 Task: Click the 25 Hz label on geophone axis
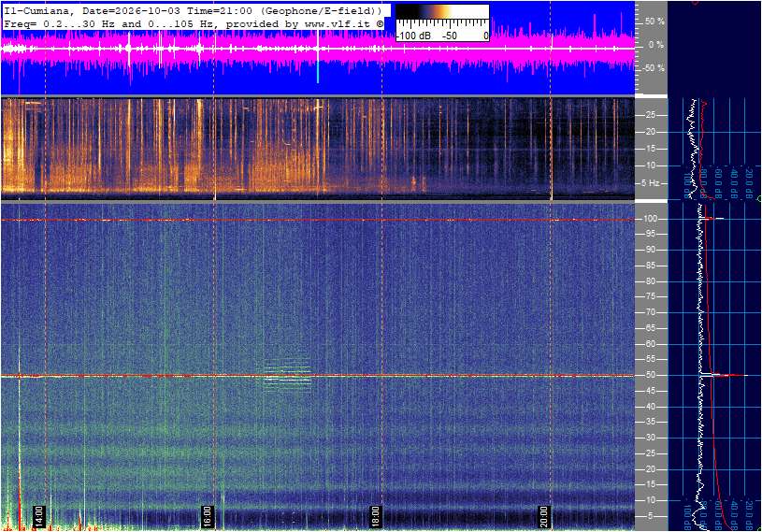650,115
